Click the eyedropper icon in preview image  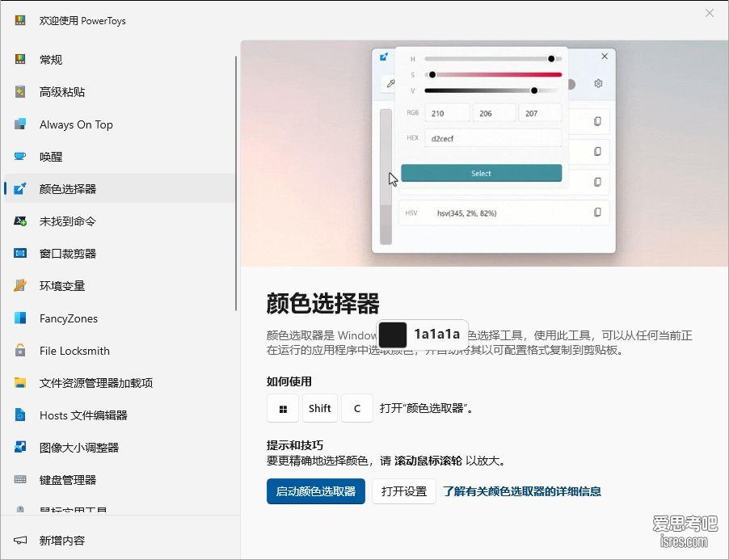(x=390, y=84)
